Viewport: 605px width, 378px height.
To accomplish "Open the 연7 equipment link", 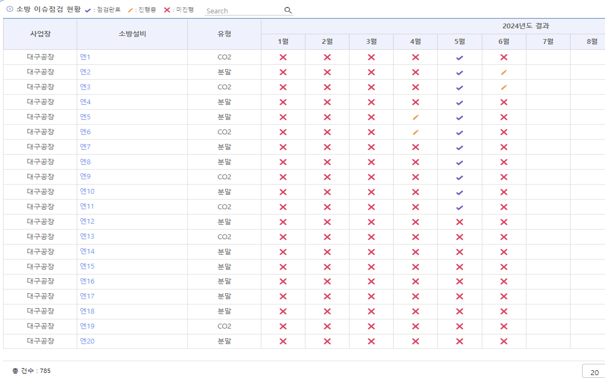I will [x=85, y=147].
